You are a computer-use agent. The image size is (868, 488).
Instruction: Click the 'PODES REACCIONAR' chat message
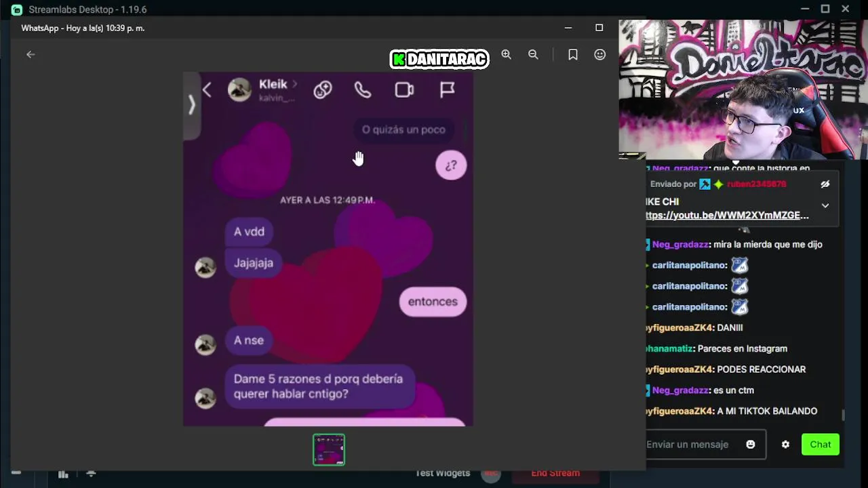(x=762, y=369)
